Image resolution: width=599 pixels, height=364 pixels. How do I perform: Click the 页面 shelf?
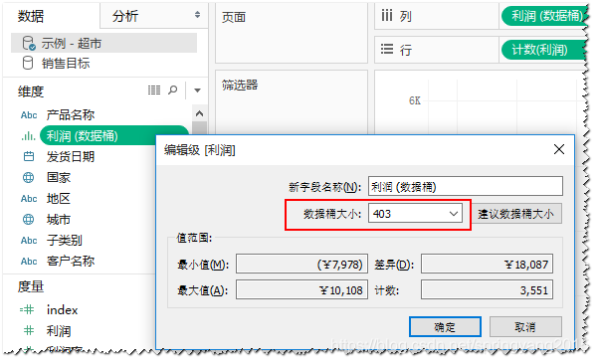tap(292, 34)
